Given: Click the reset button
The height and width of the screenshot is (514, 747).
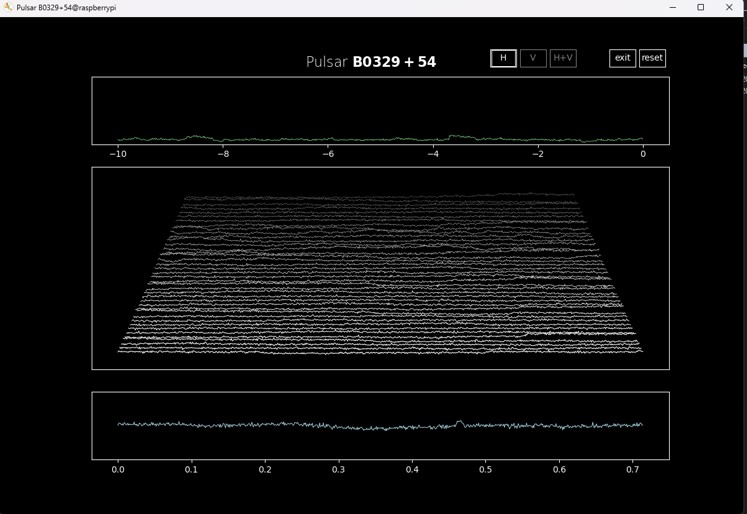Looking at the screenshot, I should pos(652,58).
